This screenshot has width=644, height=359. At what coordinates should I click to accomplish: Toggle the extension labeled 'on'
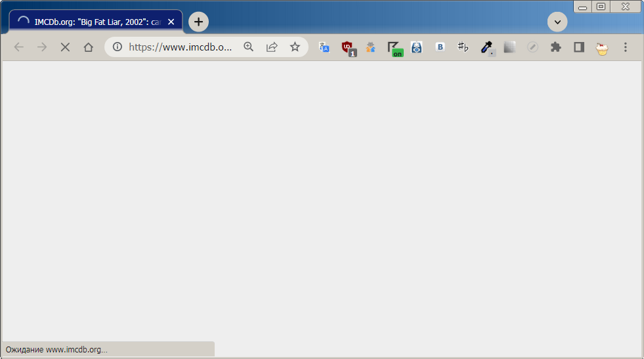pyautogui.click(x=395, y=49)
